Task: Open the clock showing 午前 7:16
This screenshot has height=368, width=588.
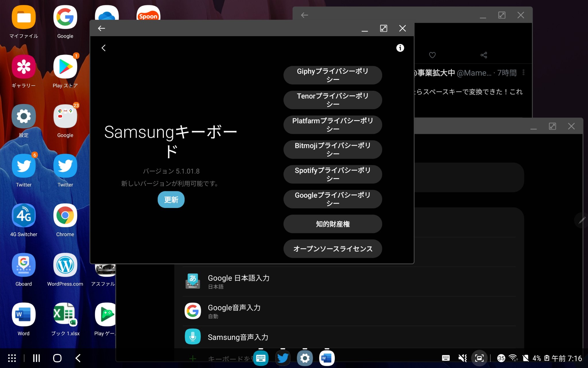Action: (566, 358)
